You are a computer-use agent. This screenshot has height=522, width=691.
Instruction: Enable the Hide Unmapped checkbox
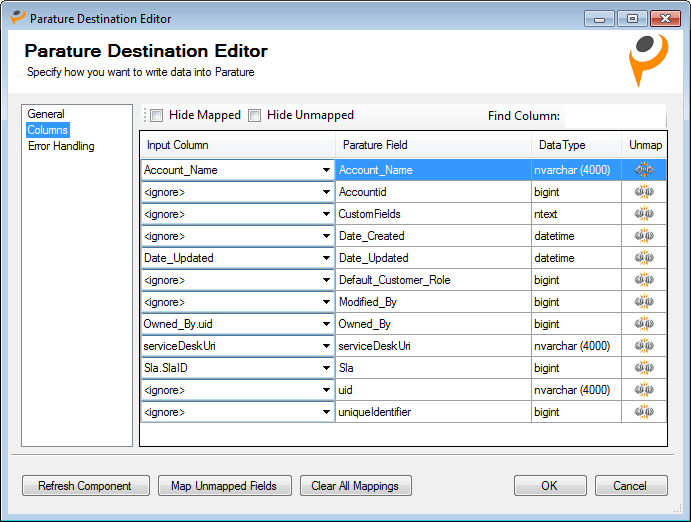(254, 115)
